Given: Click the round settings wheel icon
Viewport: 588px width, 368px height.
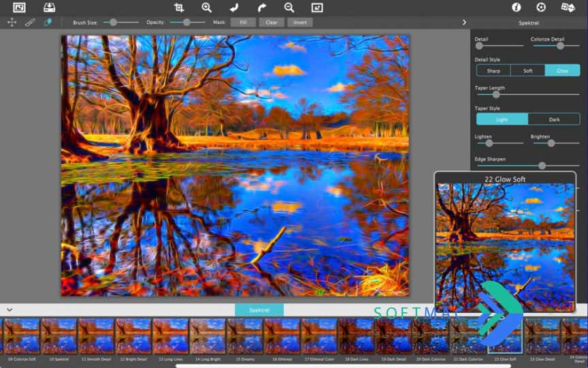Looking at the screenshot, I should [x=541, y=7].
